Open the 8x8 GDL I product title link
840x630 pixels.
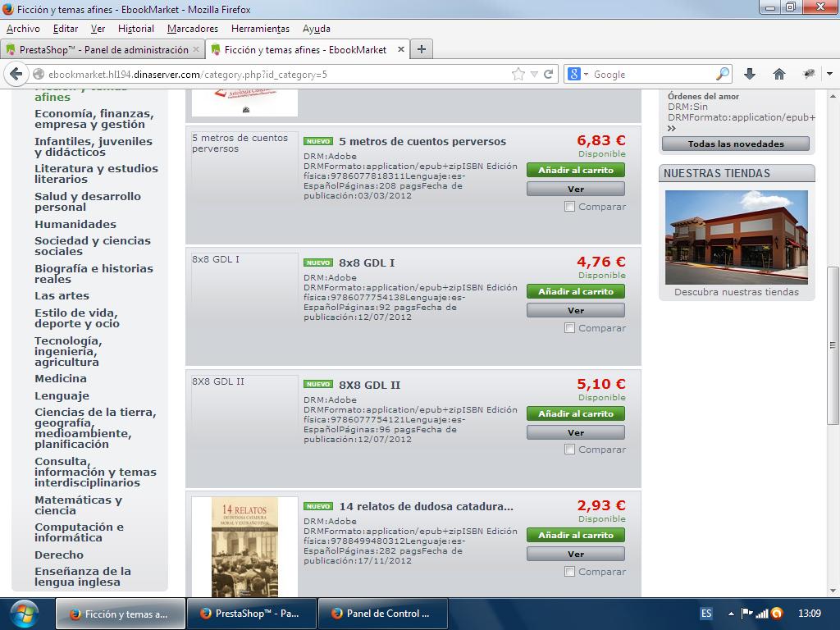point(367,263)
